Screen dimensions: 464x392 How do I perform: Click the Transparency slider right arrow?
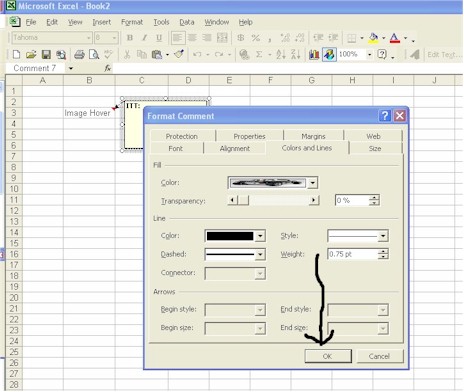[x=314, y=200]
